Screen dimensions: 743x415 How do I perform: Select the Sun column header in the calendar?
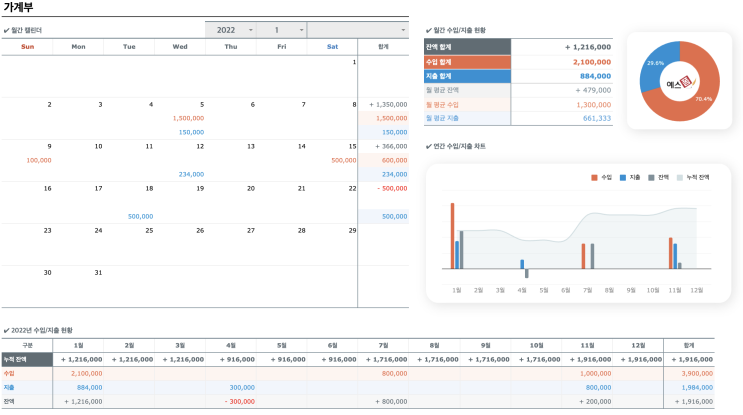click(27, 46)
